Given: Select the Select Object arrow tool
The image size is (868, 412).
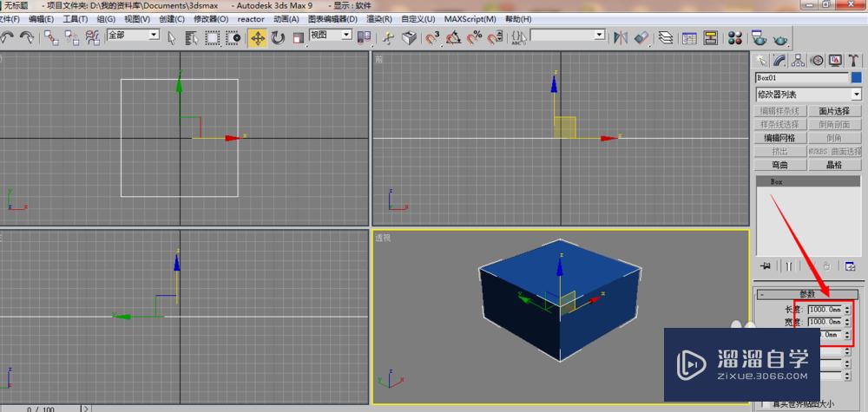Looking at the screenshot, I should pos(172,37).
